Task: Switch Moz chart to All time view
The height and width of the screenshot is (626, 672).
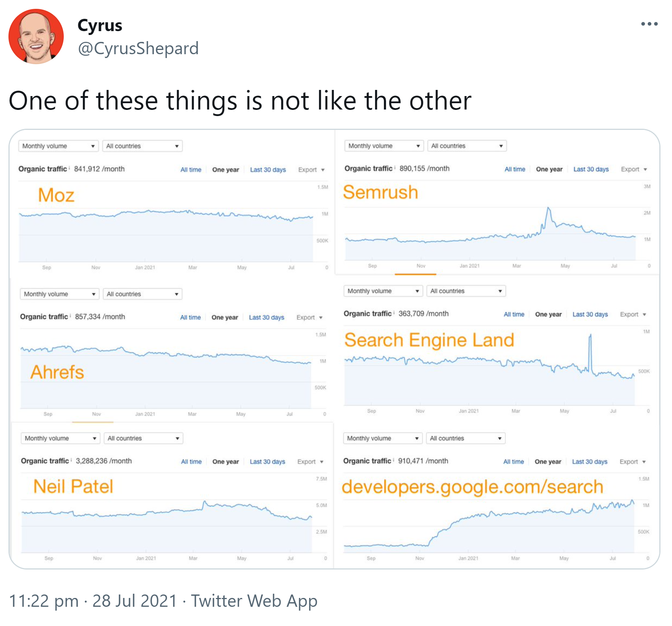Action: pos(191,169)
